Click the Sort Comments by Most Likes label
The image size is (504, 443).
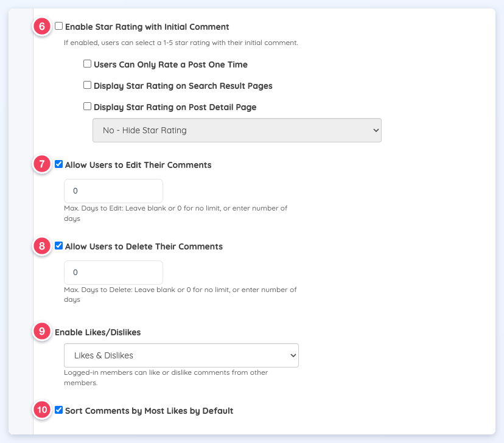click(x=149, y=411)
